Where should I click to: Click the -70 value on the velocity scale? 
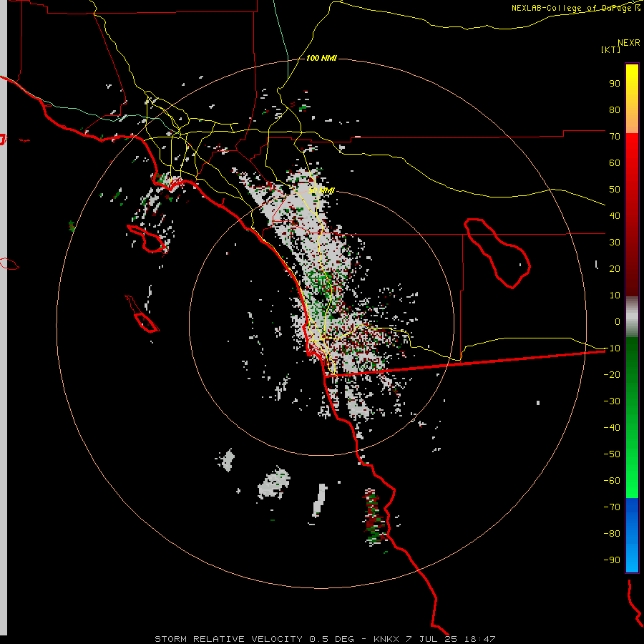click(612, 507)
